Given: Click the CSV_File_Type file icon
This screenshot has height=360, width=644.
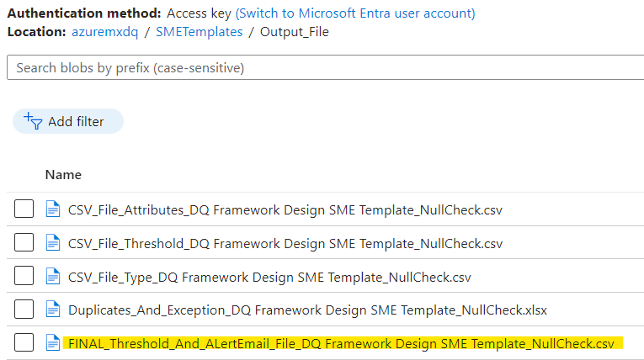Looking at the screenshot, I should (52, 276).
